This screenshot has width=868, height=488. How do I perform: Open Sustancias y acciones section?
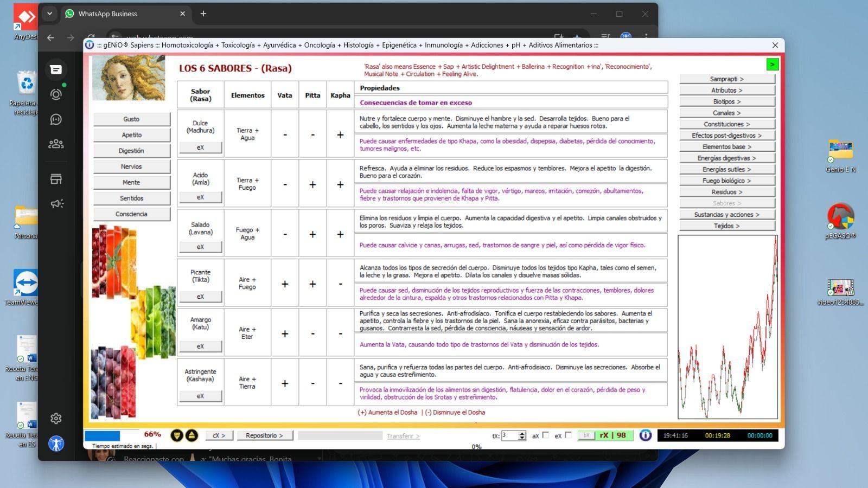point(727,214)
